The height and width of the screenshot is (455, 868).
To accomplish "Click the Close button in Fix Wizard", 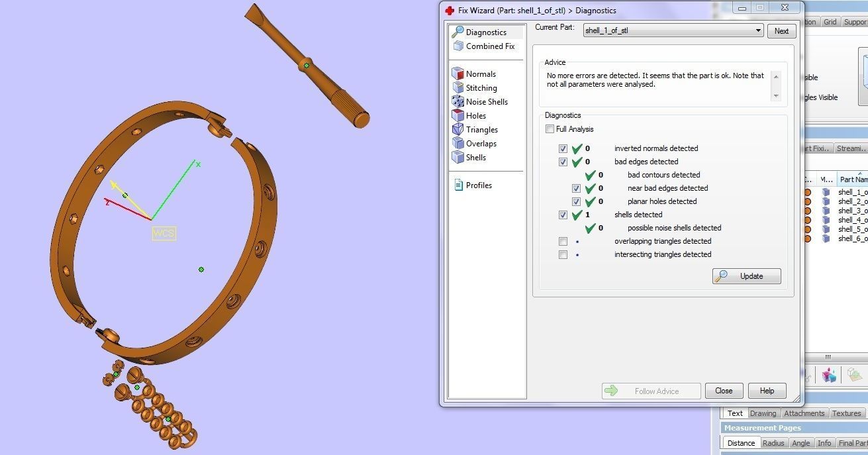I will point(724,391).
